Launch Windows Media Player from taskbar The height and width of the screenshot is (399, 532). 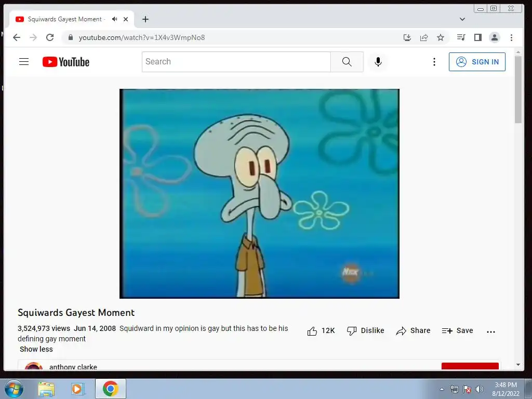click(x=78, y=389)
